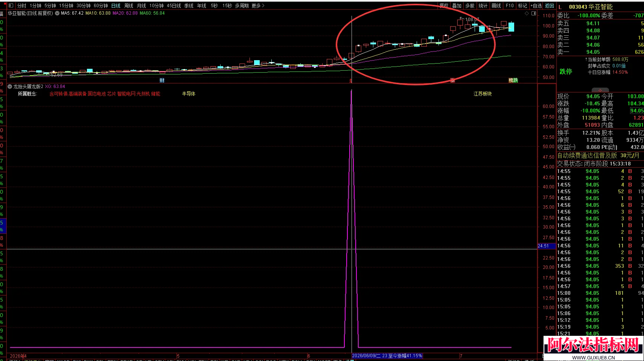Screen dimensions: 644x361
Task: Open the 画线 drawing tools
Action: point(496,6)
